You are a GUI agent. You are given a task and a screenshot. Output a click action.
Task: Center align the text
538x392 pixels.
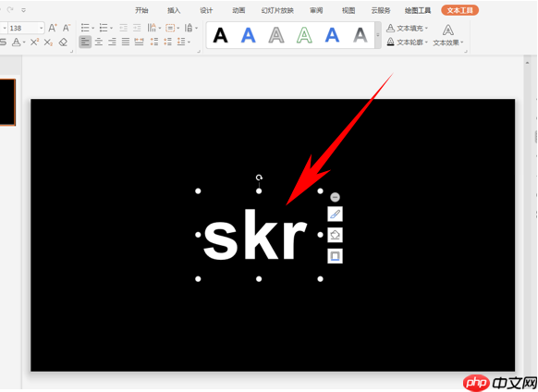pyautogui.click(x=99, y=42)
